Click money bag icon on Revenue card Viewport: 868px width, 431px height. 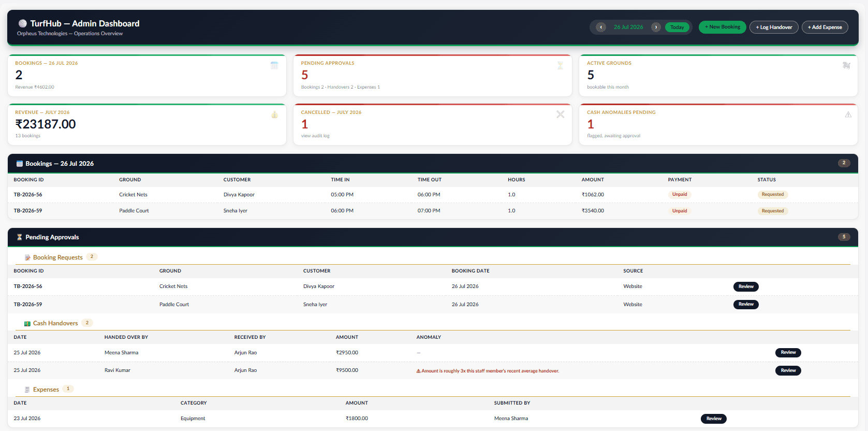click(274, 114)
